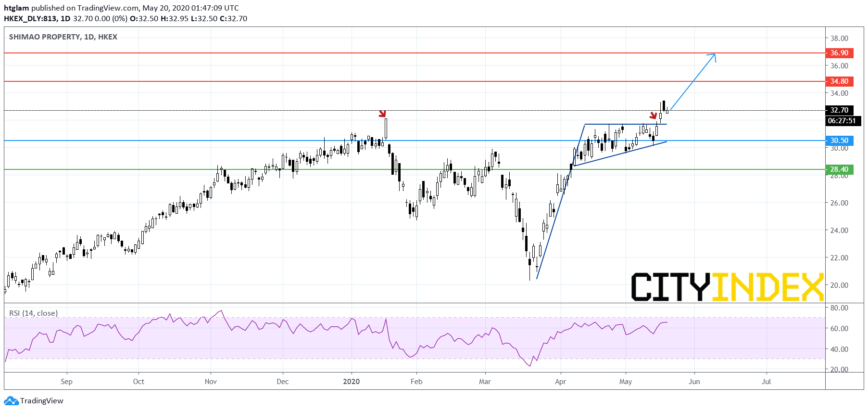
Task: Click the HKEX_DLY:813 symbol text
Action: pos(30,19)
